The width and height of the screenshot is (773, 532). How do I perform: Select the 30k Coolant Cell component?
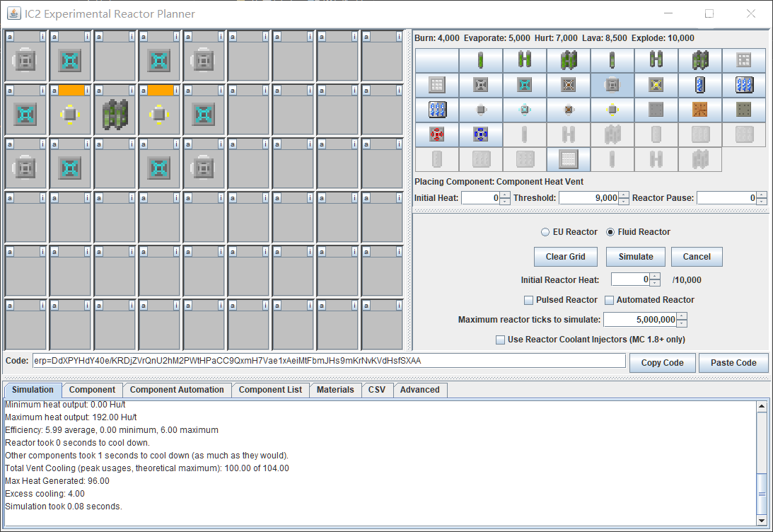click(x=744, y=86)
